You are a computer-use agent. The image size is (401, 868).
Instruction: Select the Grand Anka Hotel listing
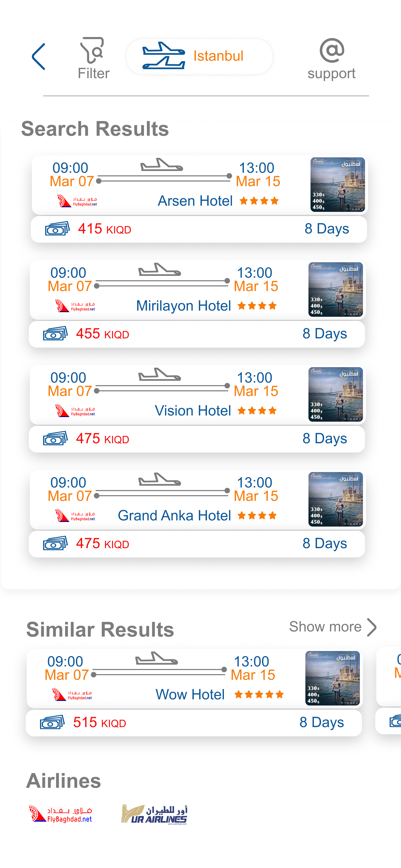(174, 516)
